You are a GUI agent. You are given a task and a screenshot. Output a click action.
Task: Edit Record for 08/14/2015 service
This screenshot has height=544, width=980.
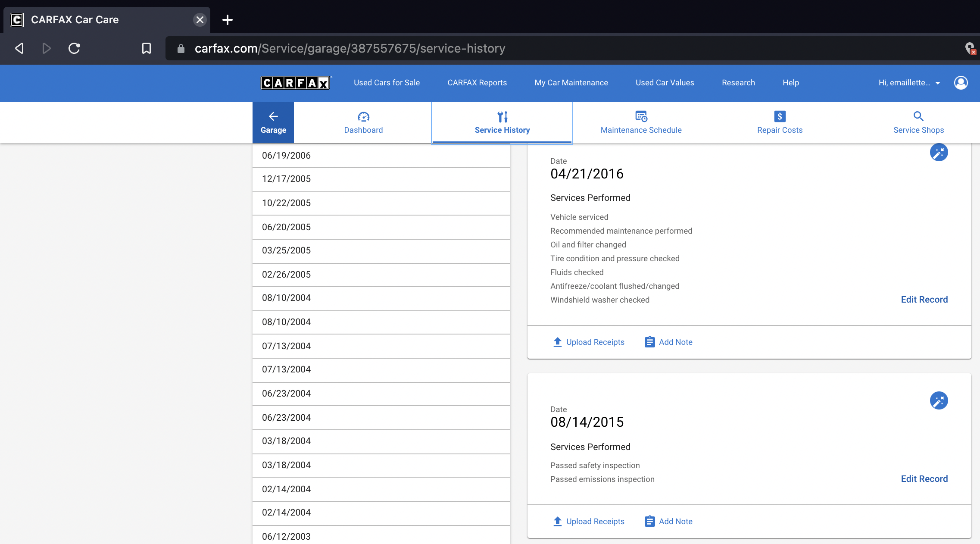pos(924,478)
